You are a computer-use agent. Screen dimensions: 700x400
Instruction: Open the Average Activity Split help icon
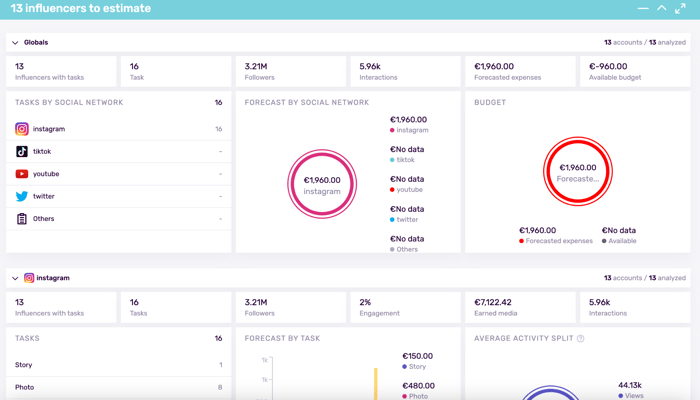point(581,339)
